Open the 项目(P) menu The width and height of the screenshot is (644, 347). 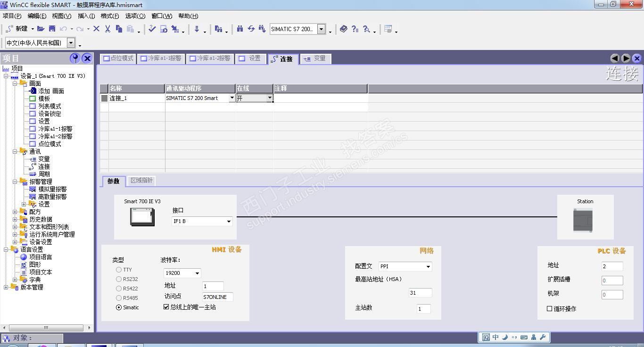click(x=12, y=16)
